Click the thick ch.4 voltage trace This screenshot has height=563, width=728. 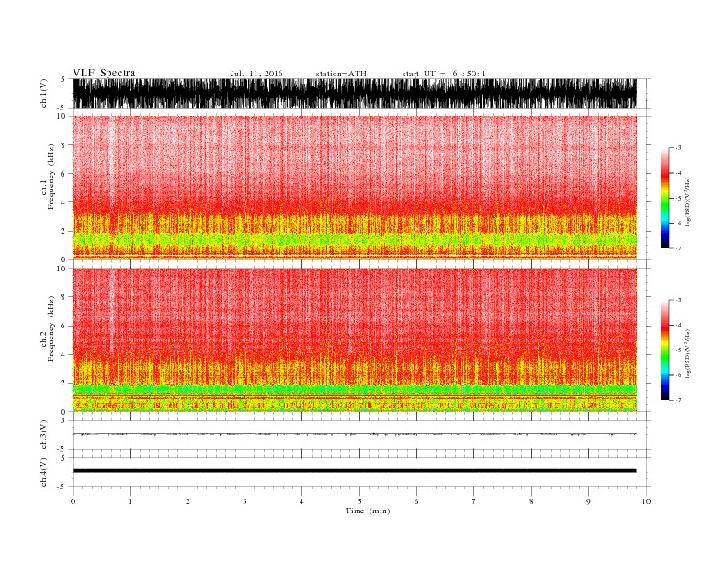pyautogui.click(x=354, y=471)
